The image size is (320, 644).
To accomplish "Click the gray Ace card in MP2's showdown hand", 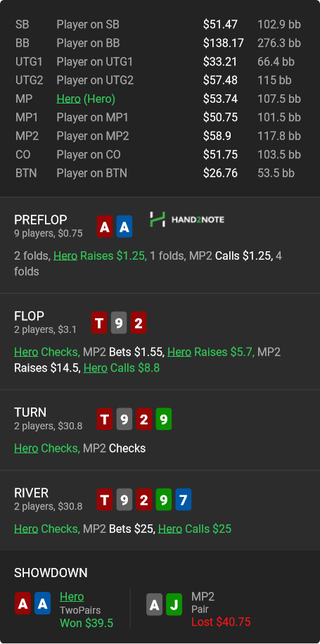I will (154, 605).
